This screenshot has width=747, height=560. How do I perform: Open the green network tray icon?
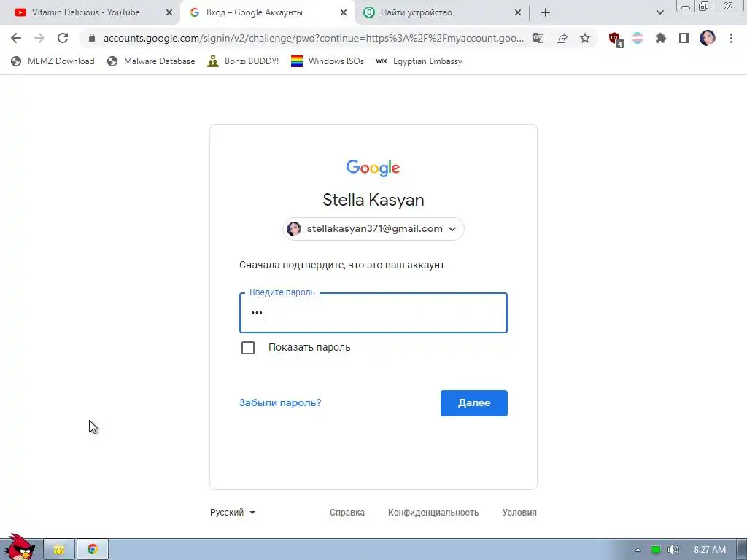click(656, 550)
